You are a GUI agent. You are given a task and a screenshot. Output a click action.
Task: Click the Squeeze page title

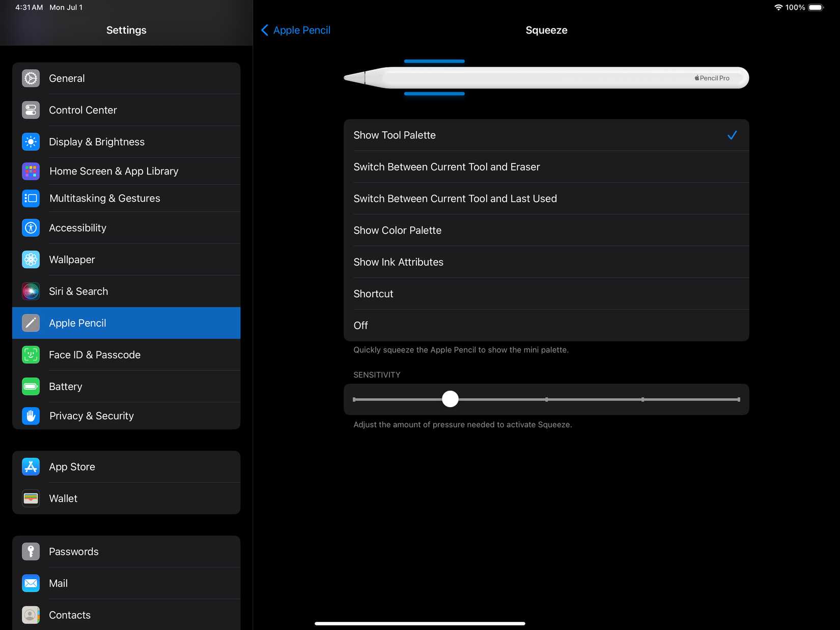click(x=546, y=30)
